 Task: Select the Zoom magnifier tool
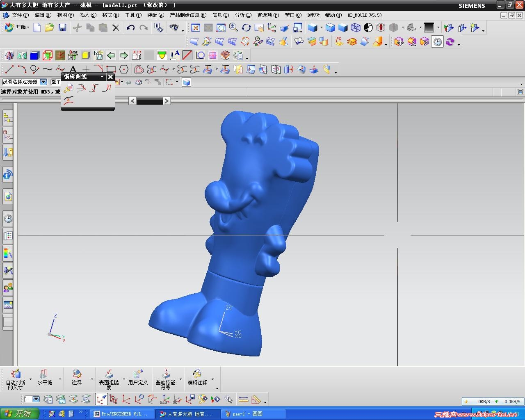(234, 27)
